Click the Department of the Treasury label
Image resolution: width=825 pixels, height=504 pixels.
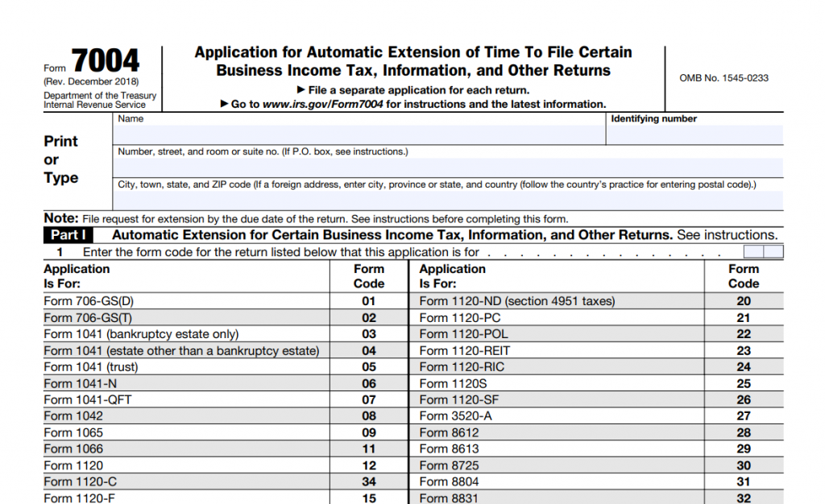point(100,95)
